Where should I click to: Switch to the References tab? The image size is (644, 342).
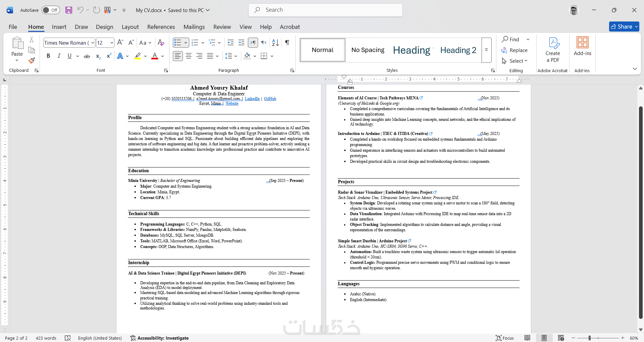point(161,27)
